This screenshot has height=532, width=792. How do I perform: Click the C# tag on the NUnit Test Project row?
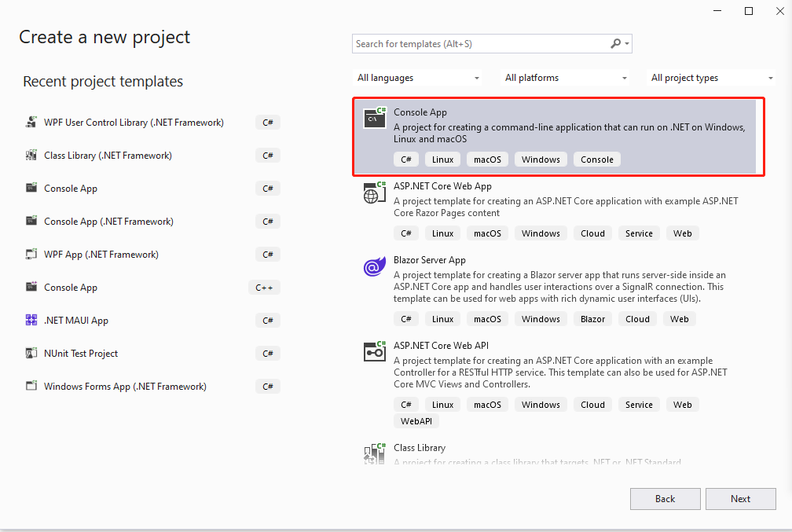tap(268, 354)
